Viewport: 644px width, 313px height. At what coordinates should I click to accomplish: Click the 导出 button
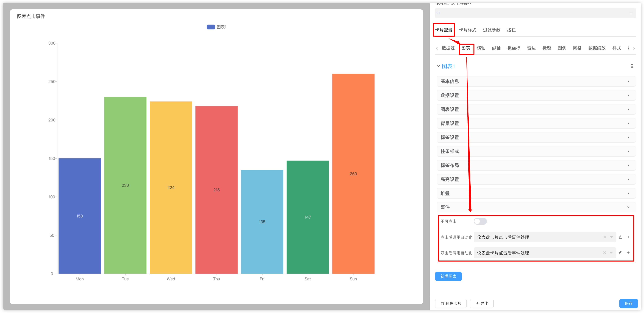[482, 303]
